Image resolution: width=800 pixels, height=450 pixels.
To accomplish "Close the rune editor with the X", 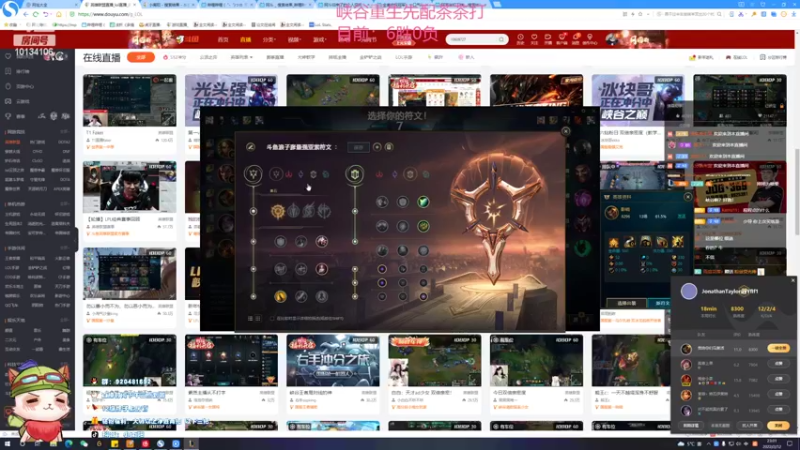I will (x=565, y=131).
